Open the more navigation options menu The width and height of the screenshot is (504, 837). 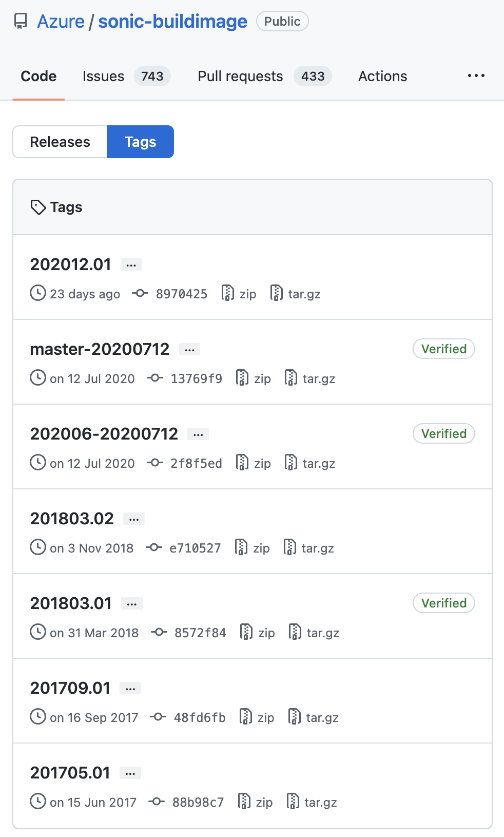tap(476, 76)
